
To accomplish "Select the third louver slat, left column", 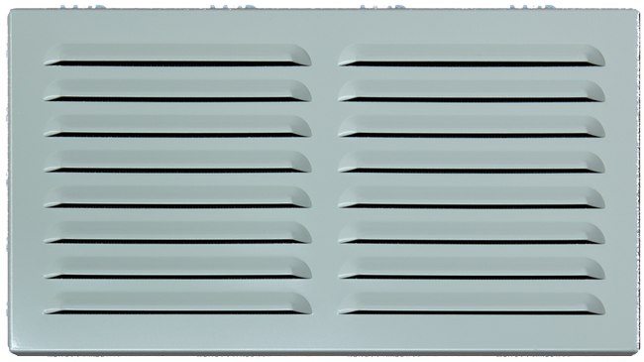I will pos(177,126).
